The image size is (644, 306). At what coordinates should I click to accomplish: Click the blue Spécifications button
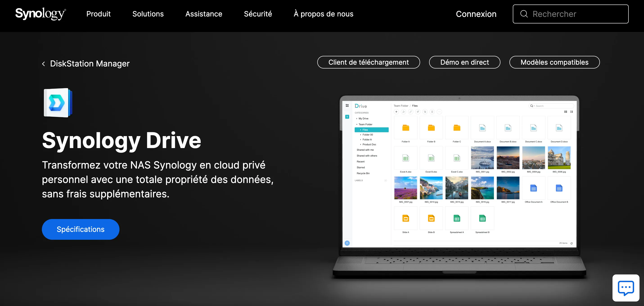coord(81,229)
